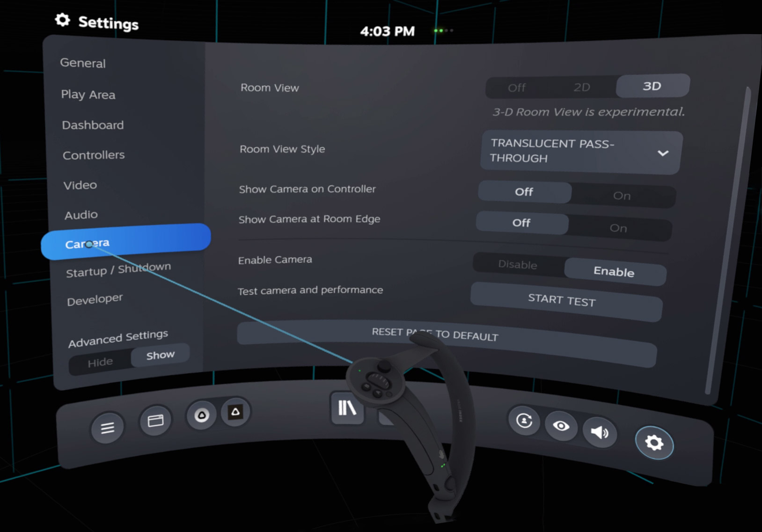This screenshot has width=762, height=532.
Task: Set Room View to 2D
Action: (x=582, y=87)
